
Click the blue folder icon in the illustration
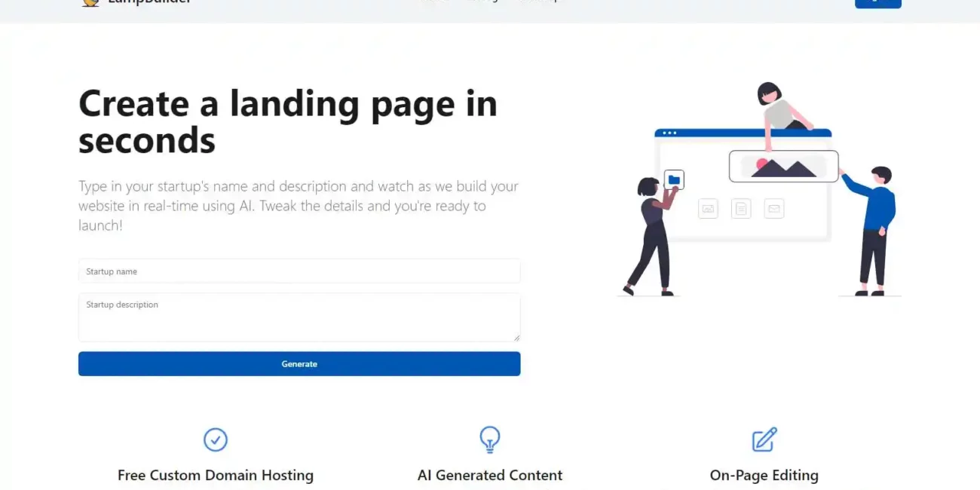(x=674, y=179)
